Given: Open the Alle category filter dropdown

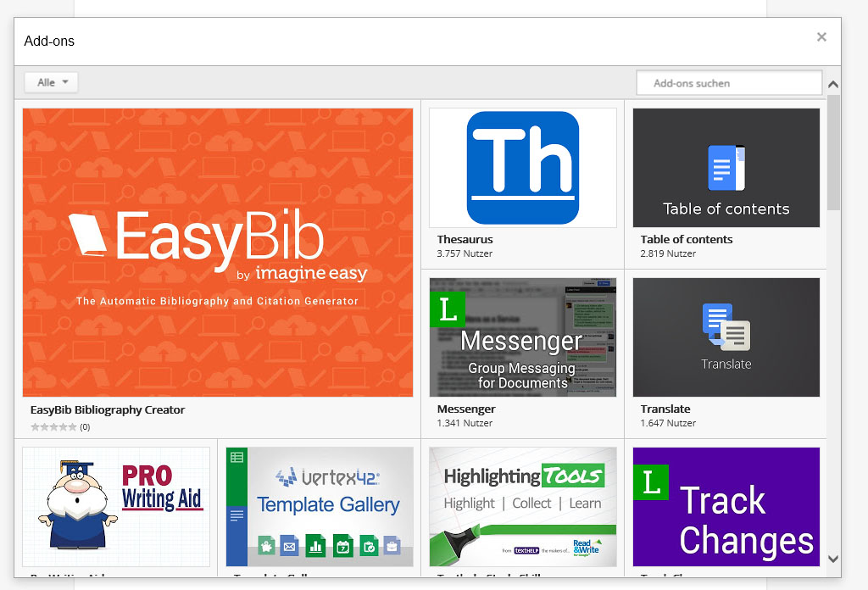Looking at the screenshot, I should click(51, 82).
